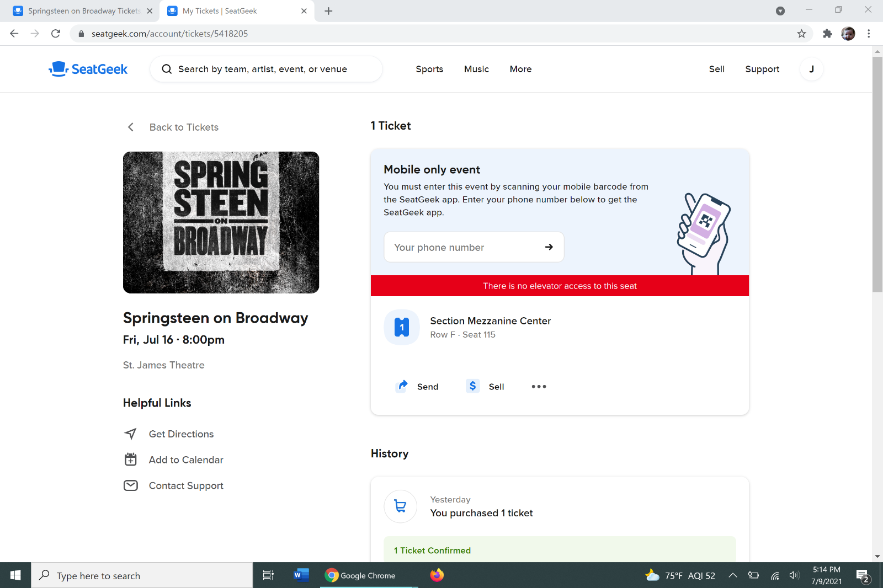Click the Get Directions arrow icon
The width and height of the screenshot is (883, 588).
pos(130,434)
